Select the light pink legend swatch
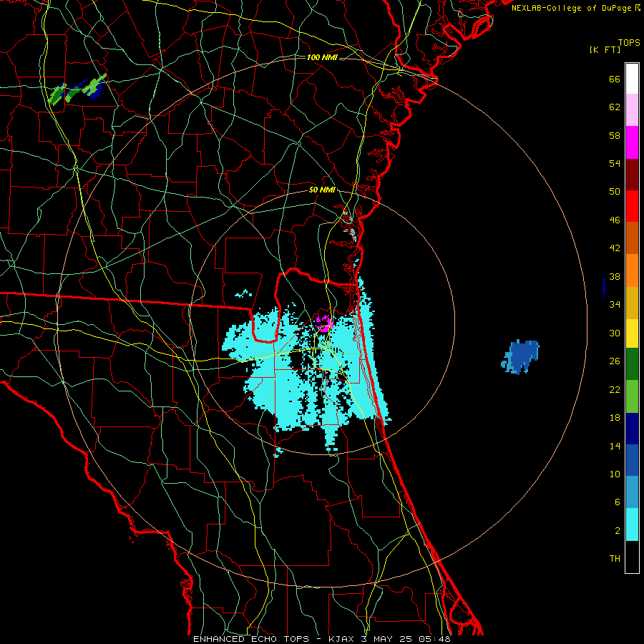The image size is (644, 644). click(x=632, y=110)
